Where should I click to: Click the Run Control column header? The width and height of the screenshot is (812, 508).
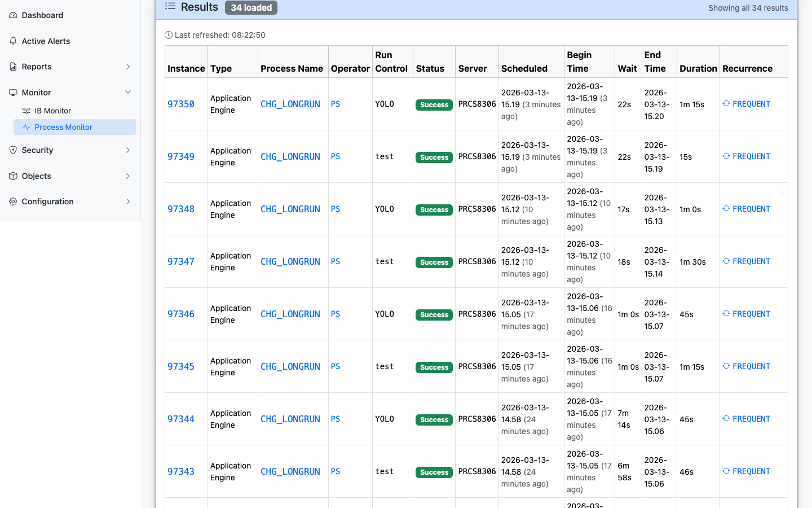pos(391,62)
